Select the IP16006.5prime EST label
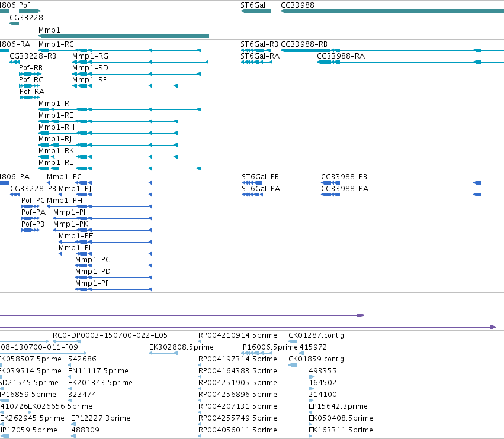 click(269, 347)
